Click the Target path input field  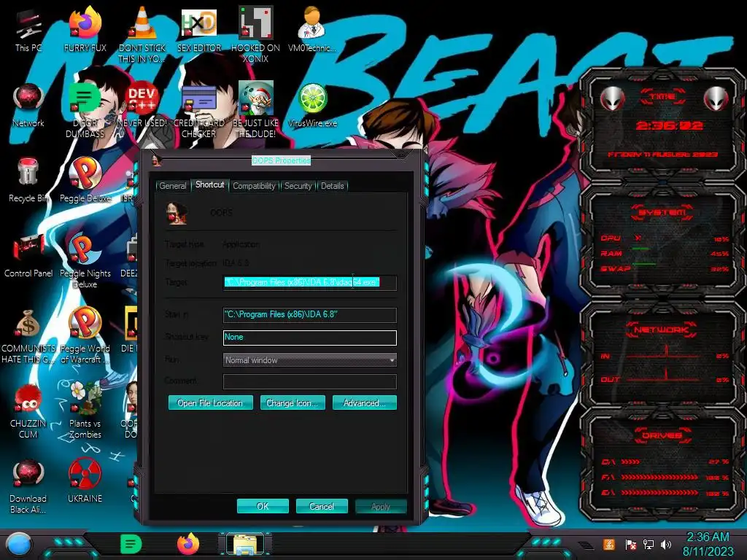309,282
